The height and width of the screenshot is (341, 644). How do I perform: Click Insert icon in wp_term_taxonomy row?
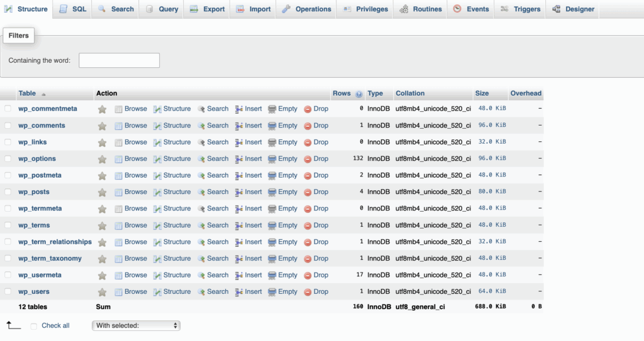coord(239,259)
